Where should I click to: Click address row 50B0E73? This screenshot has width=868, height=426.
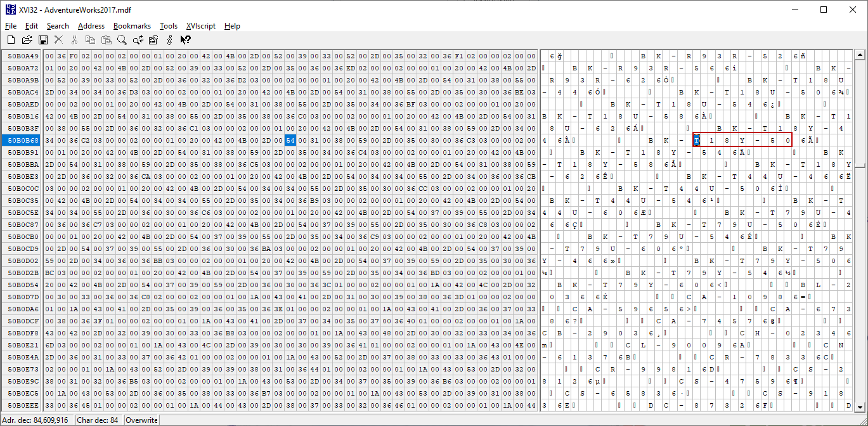coord(22,370)
